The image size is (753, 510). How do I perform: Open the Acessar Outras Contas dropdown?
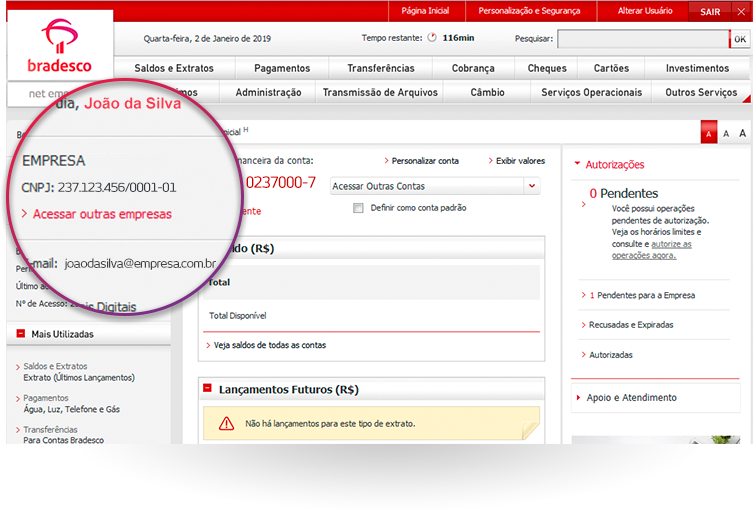pos(435,186)
